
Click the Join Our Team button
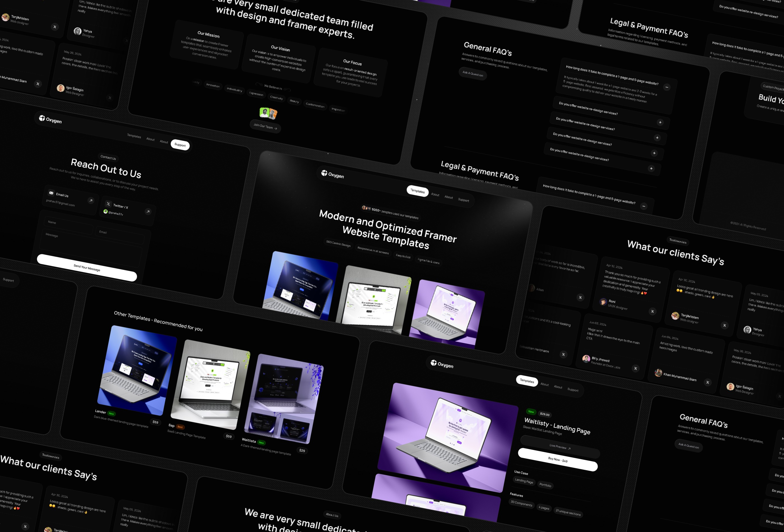tap(265, 127)
